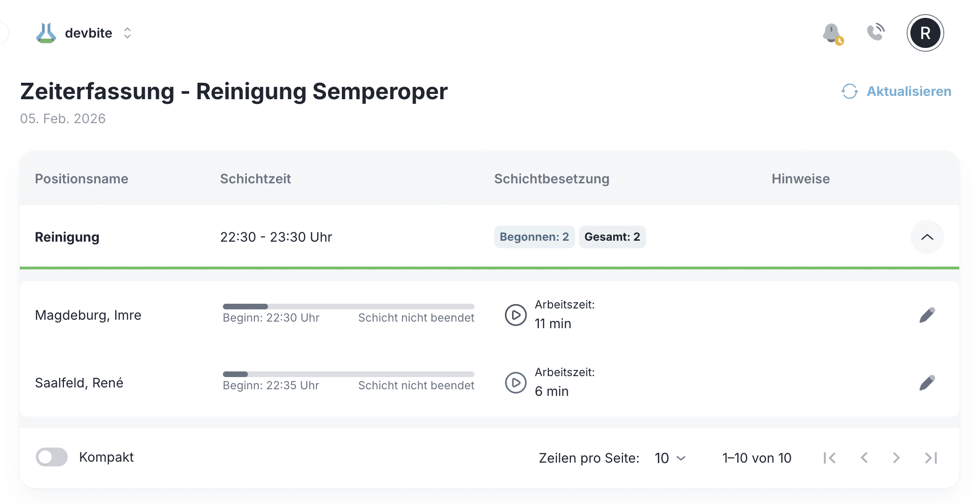980x504 pixels.
Task: Click the Begonnen: 2 badge
Action: (534, 237)
